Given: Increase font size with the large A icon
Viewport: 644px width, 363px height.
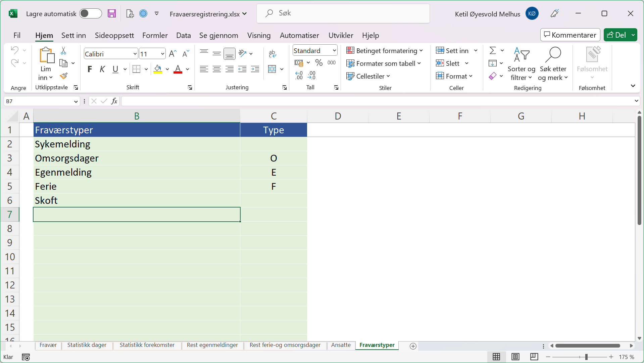Looking at the screenshot, I should click(172, 54).
